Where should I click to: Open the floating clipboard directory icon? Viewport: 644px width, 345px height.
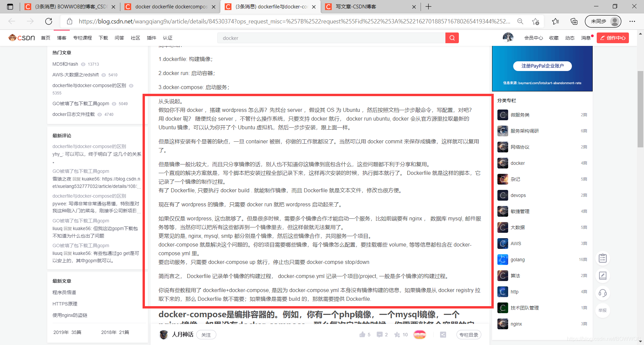[602, 258]
